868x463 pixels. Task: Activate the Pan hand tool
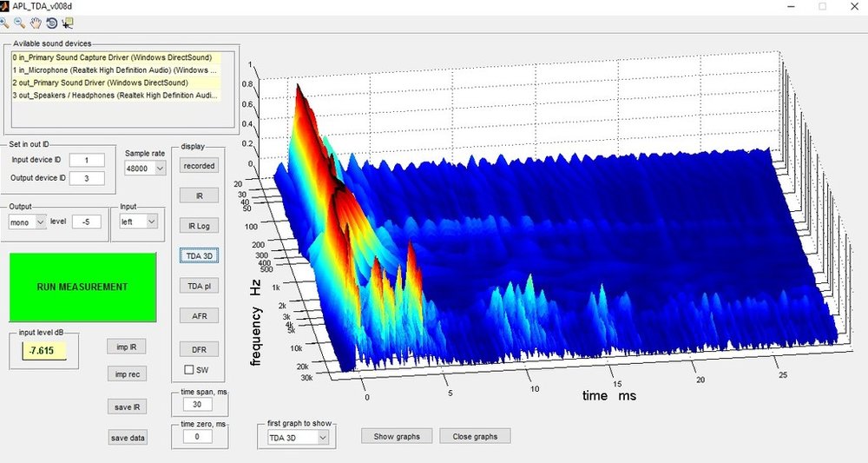click(x=36, y=23)
